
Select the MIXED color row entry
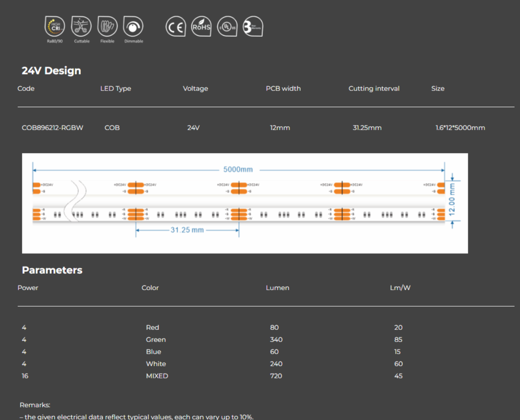click(157, 375)
